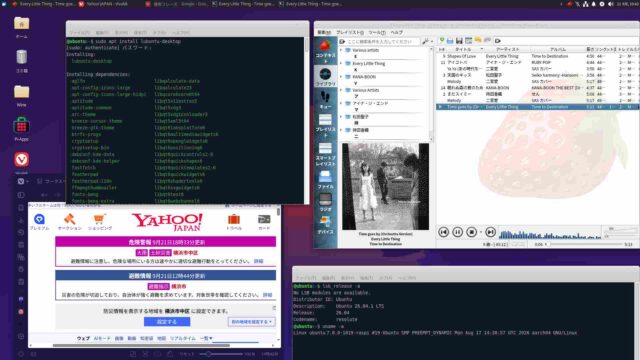Open the ヘルプ menu
The height and width of the screenshot is (360, 640).
[x=396, y=32]
